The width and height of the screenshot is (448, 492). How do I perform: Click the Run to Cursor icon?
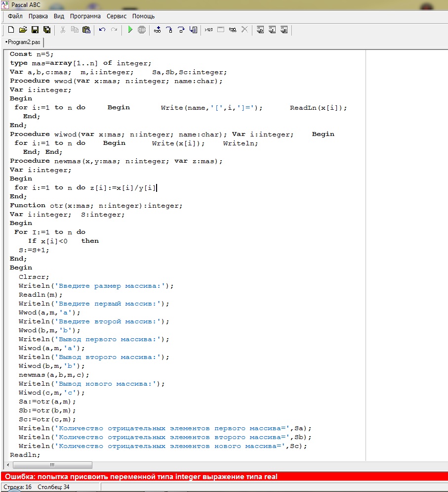(193, 30)
